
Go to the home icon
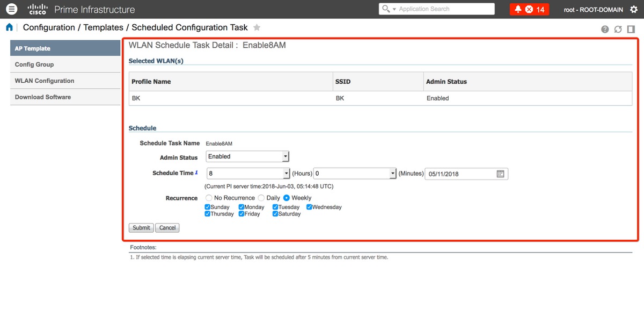pyautogui.click(x=10, y=27)
